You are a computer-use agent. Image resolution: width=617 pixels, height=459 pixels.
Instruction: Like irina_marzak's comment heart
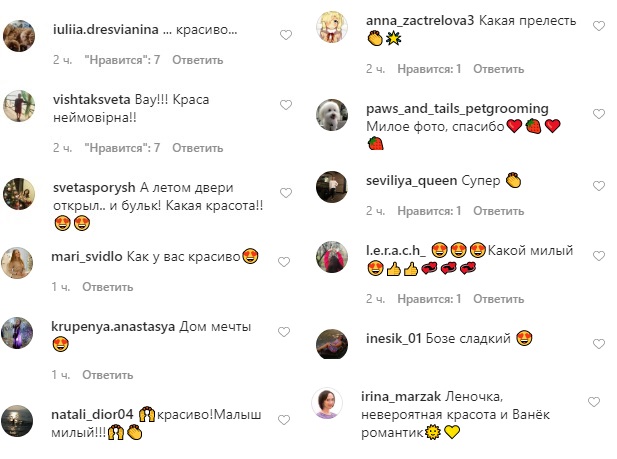click(594, 402)
